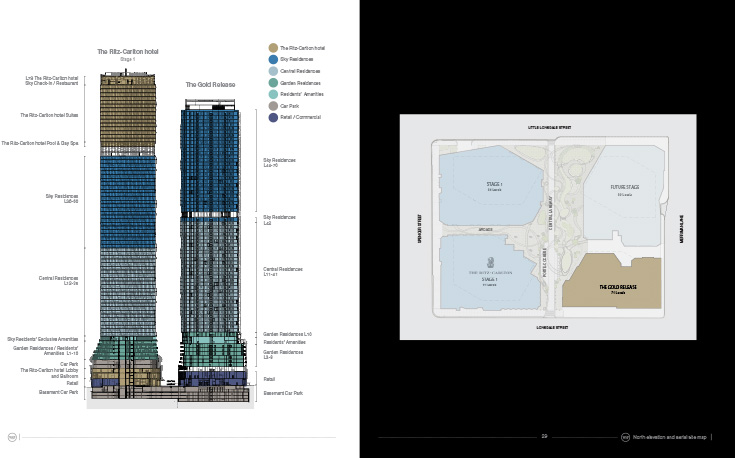Click the 'Car Park' label left of the hotel tower podium
Viewport: 735px width, 458px height.
point(69,364)
